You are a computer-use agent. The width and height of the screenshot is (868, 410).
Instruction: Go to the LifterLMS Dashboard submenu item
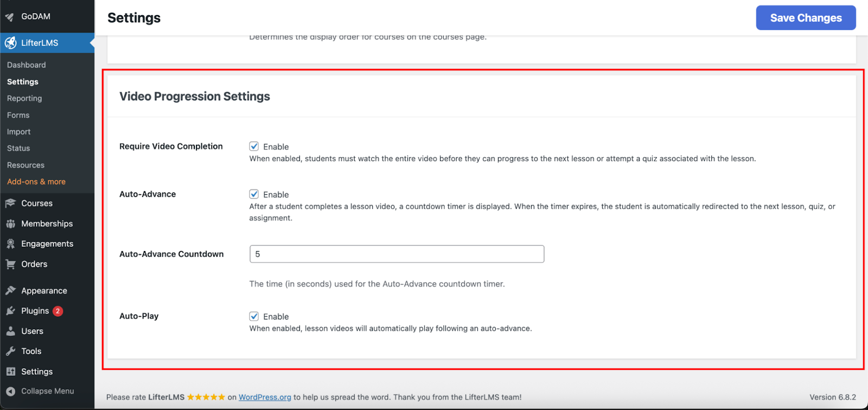tap(27, 65)
